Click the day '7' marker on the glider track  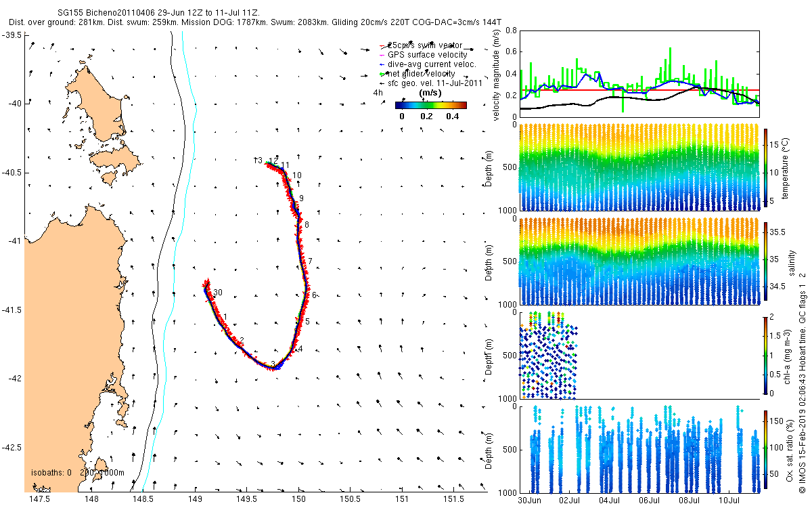pyautogui.click(x=310, y=261)
